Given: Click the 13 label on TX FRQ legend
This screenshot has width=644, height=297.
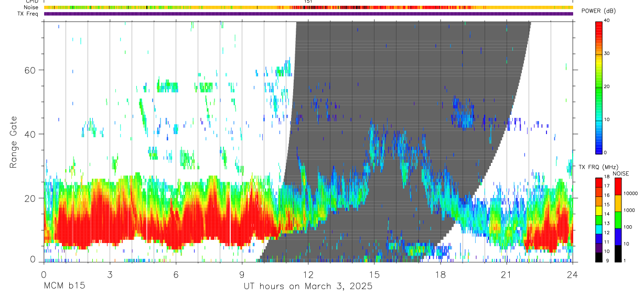Looking at the screenshot, I should click(607, 224).
